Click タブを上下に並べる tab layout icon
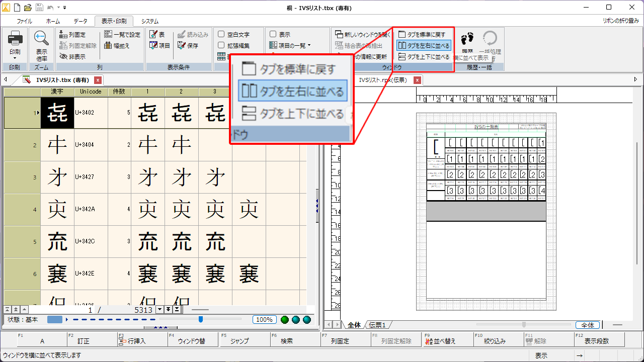This screenshot has width=644, height=362. point(402,57)
